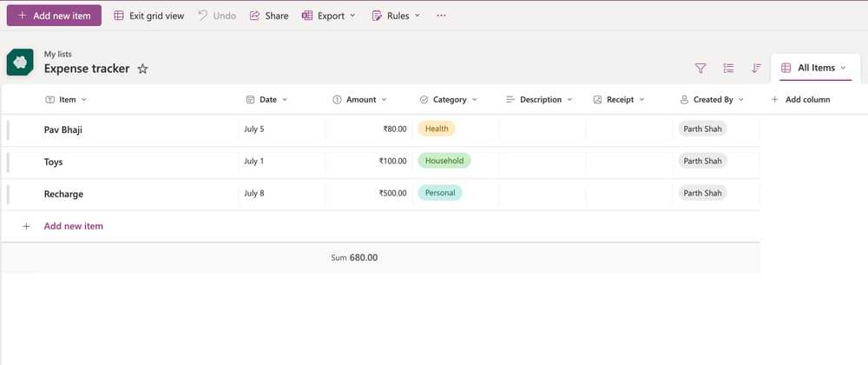The width and height of the screenshot is (868, 365).
Task: Open the Rules dropdown menu
Action: (x=396, y=16)
